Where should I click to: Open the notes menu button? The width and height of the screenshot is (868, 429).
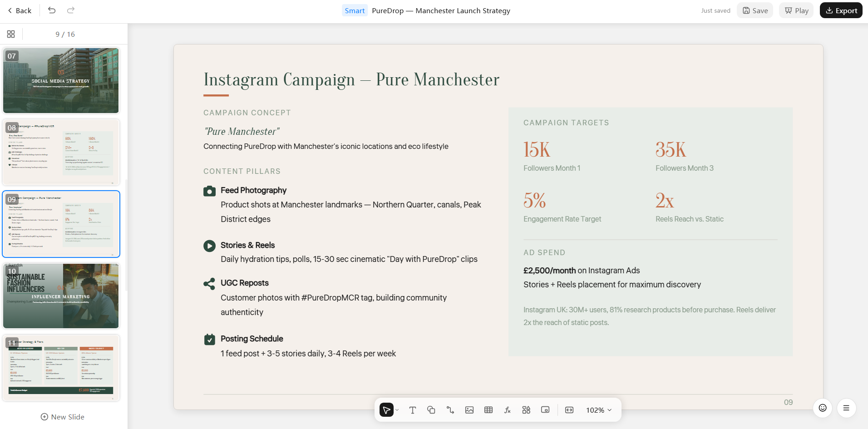(846, 408)
